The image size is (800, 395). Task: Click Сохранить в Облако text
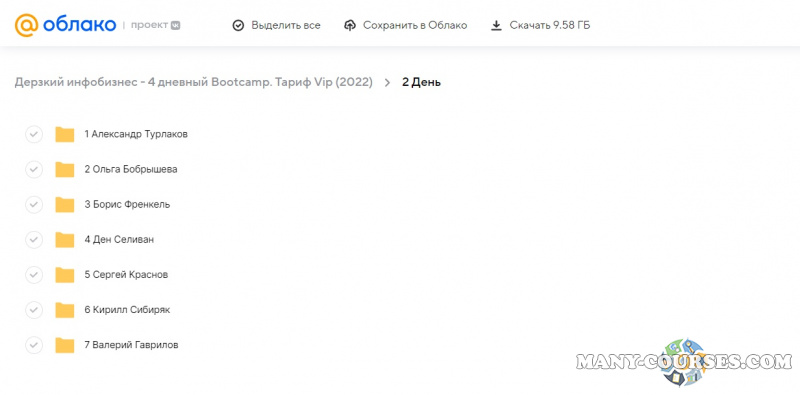415,26
